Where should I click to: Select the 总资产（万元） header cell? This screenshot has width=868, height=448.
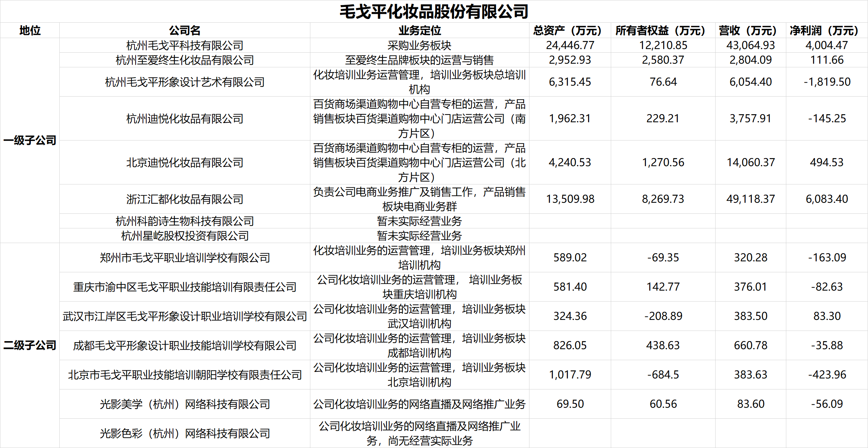pyautogui.click(x=570, y=30)
